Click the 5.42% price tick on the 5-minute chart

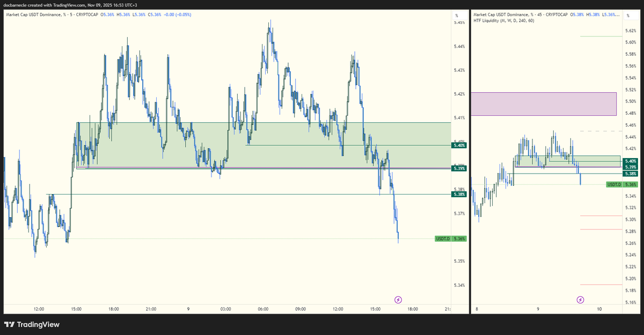(459, 94)
